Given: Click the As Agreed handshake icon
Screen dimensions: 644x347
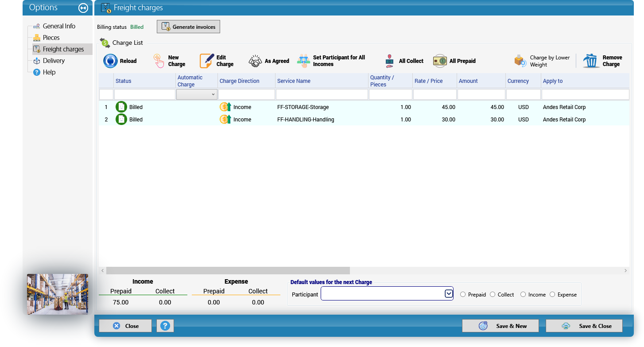Looking at the screenshot, I should 256,61.
